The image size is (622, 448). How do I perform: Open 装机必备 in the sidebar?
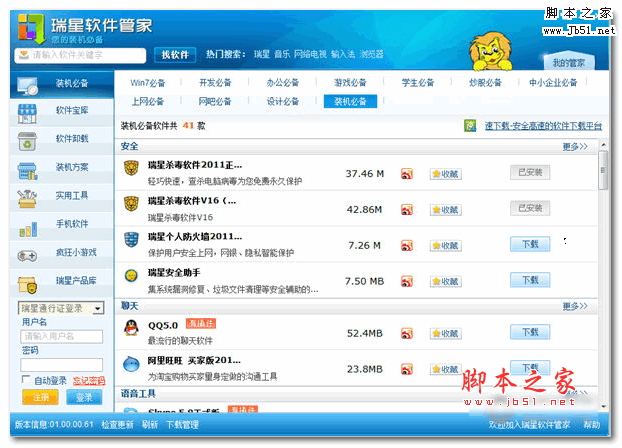(62, 85)
